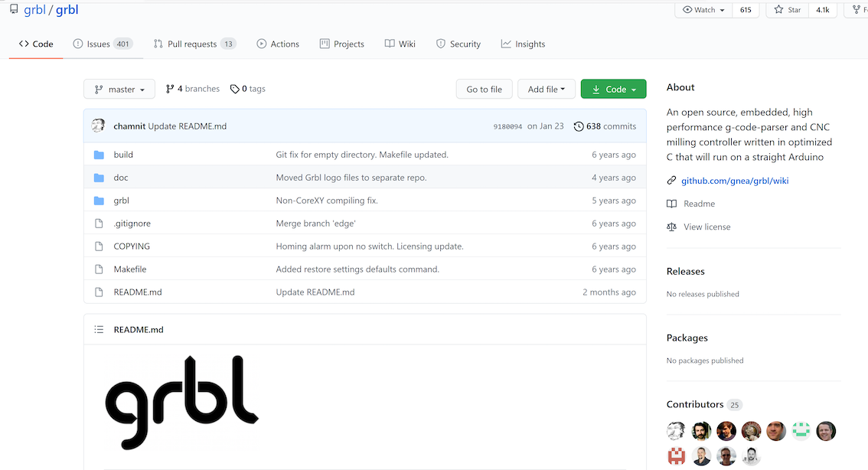Viewport: 868px width, 470px height.
Task: Open commit hash 9180094
Action: pyautogui.click(x=507, y=127)
